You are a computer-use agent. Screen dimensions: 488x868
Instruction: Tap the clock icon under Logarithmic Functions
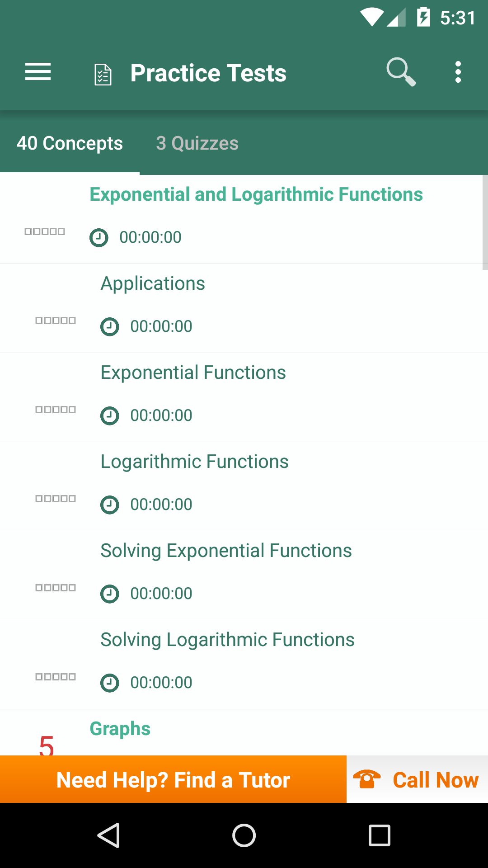pos(110,505)
